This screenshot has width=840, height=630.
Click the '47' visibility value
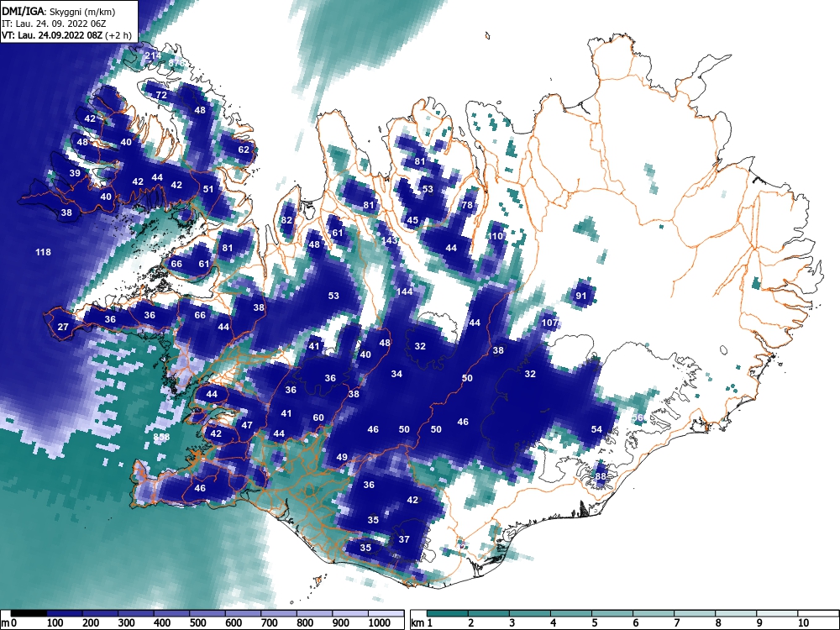(246, 425)
